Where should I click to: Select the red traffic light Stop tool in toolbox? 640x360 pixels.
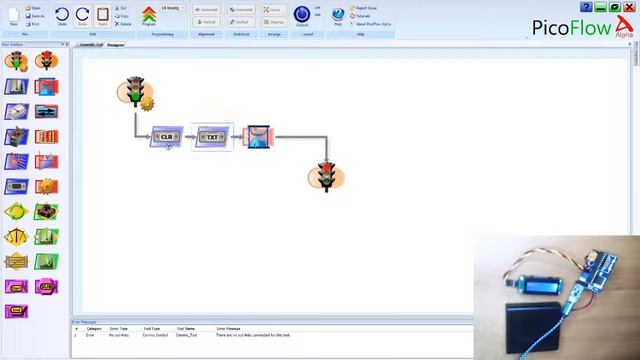47,61
